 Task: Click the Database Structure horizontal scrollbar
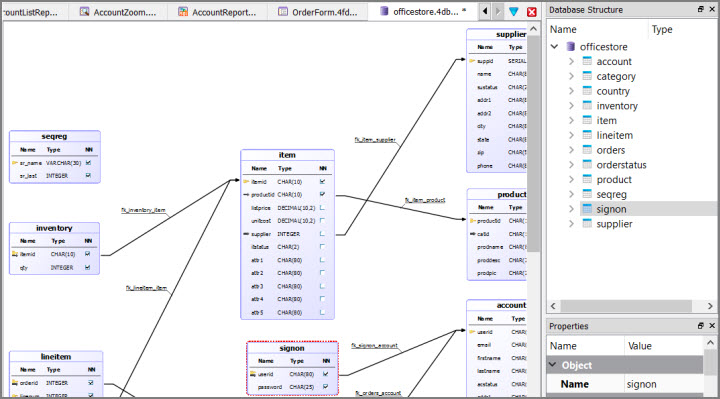(626, 306)
